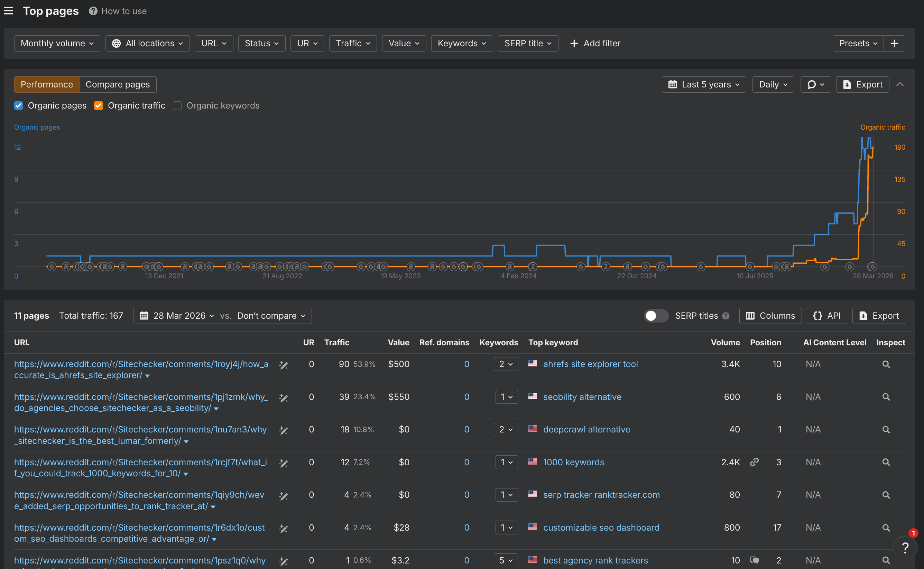Viewport: 924px width, 569px height.
Task: Open the floating help question mark button
Action: click(905, 548)
